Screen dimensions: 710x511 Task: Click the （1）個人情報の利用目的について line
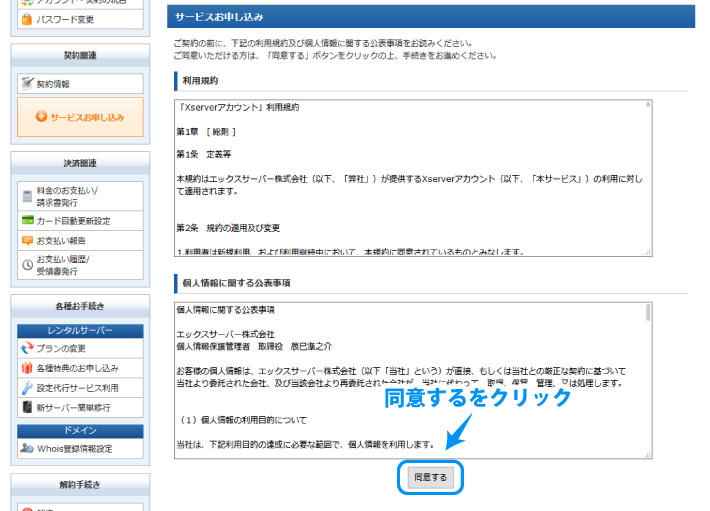point(242,420)
